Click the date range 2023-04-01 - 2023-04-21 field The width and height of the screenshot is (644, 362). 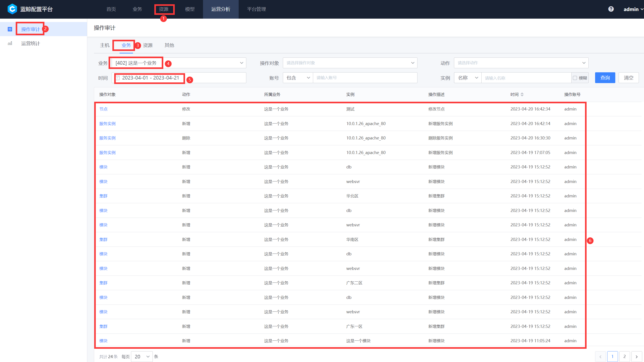click(x=179, y=78)
